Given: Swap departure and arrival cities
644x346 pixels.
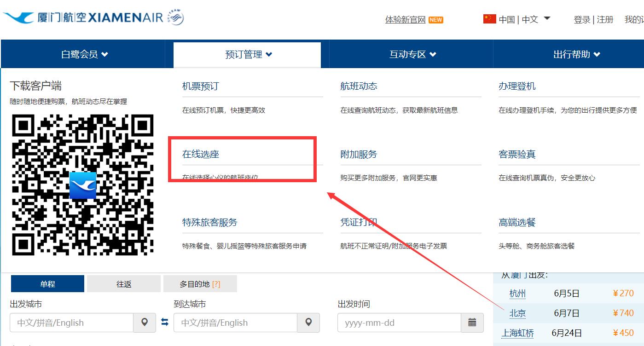Looking at the screenshot, I should pos(165,323).
